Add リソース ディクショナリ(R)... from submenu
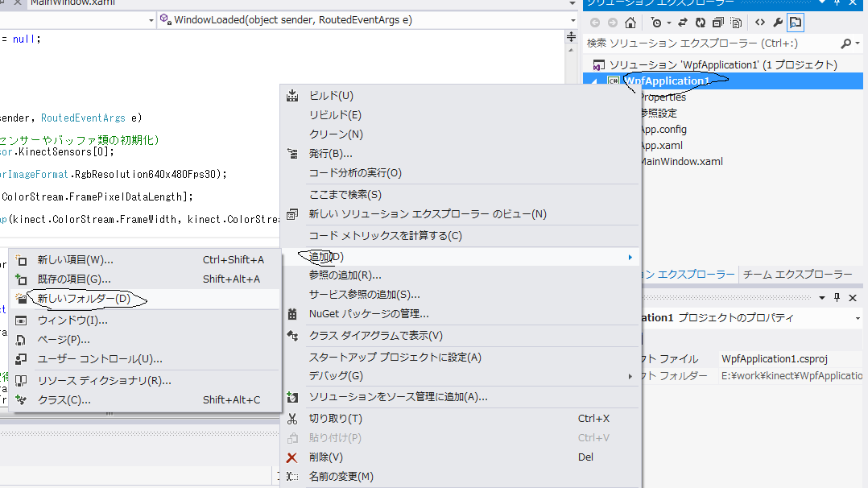The image size is (868, 488). (x=145, y=381)
